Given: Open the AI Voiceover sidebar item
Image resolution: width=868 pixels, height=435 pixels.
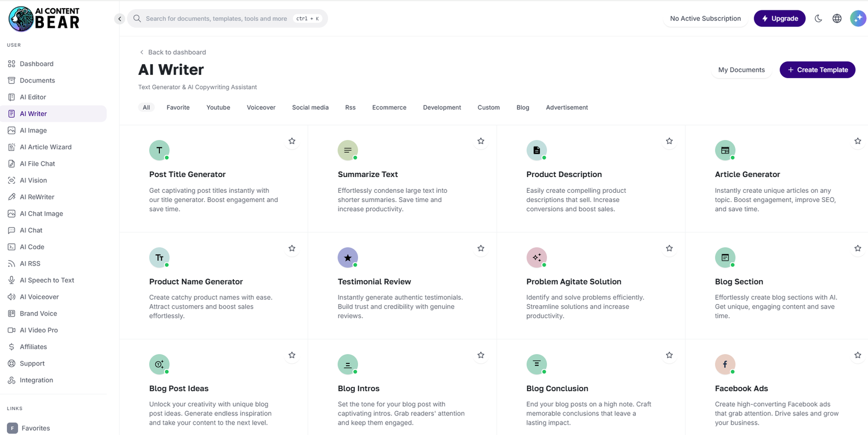Looking at the screenshot, I should coord(39,297).
